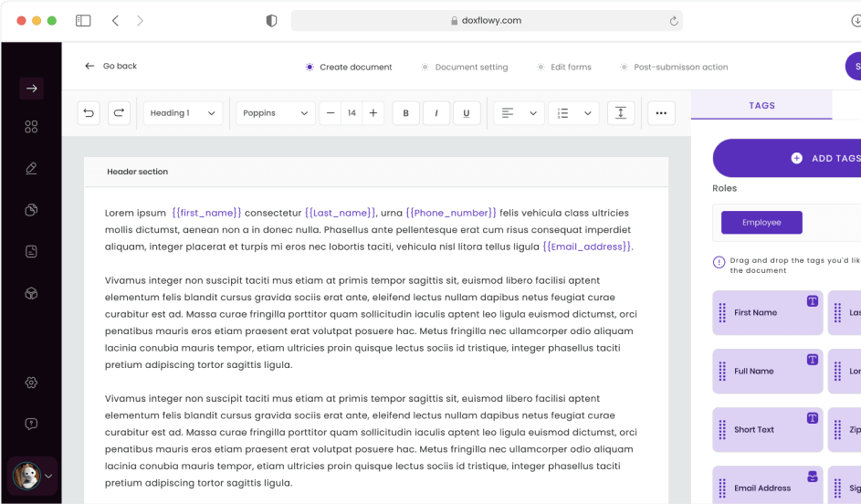Select the Create document step
861x504 pixels.
click(x=349, y=67)
